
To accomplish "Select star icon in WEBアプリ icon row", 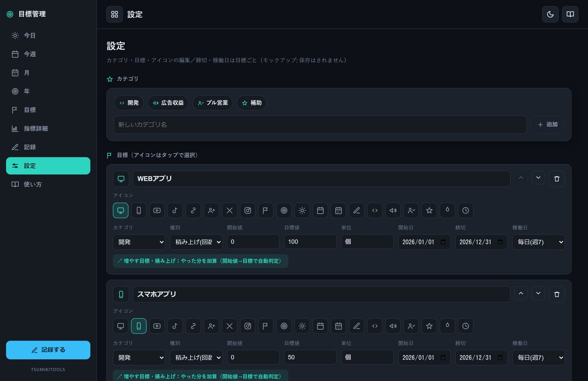I will (x=429, y=210).
